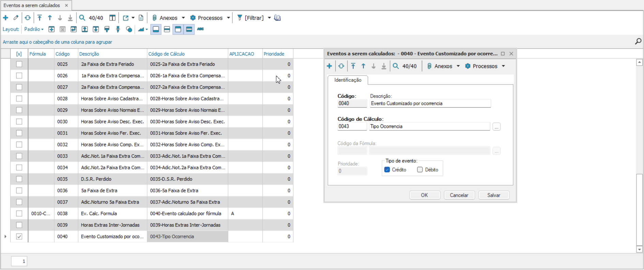
Task: Uncheck the Crédito event type checkbox
Action: coord(387,170)
